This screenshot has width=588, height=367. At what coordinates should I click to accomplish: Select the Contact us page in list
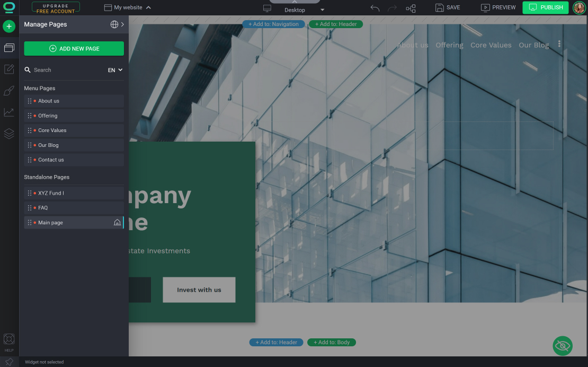[x=74, y=160]
